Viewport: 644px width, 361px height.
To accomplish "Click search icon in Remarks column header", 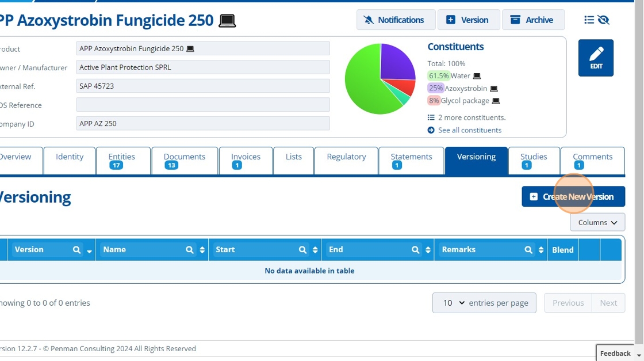I will [528, 249].
